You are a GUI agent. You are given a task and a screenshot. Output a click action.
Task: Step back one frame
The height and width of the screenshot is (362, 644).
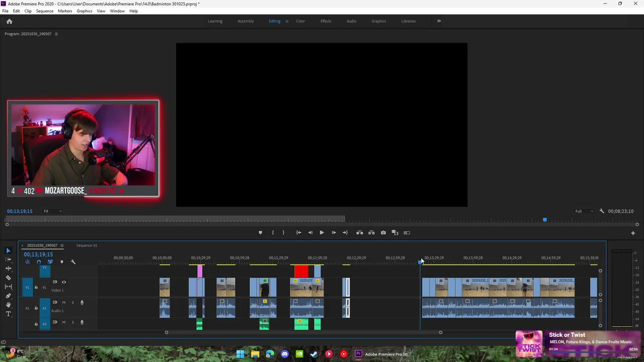[x=310, y=232]
